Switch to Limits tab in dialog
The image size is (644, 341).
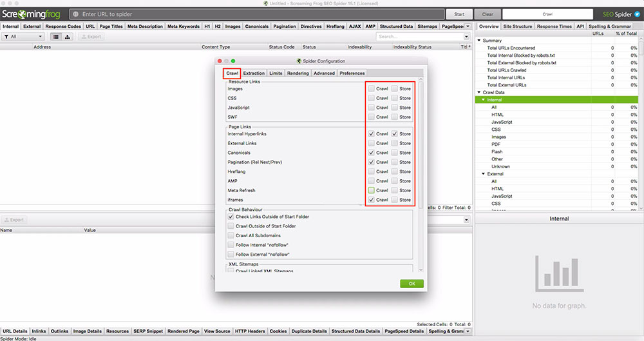(276, 73)
